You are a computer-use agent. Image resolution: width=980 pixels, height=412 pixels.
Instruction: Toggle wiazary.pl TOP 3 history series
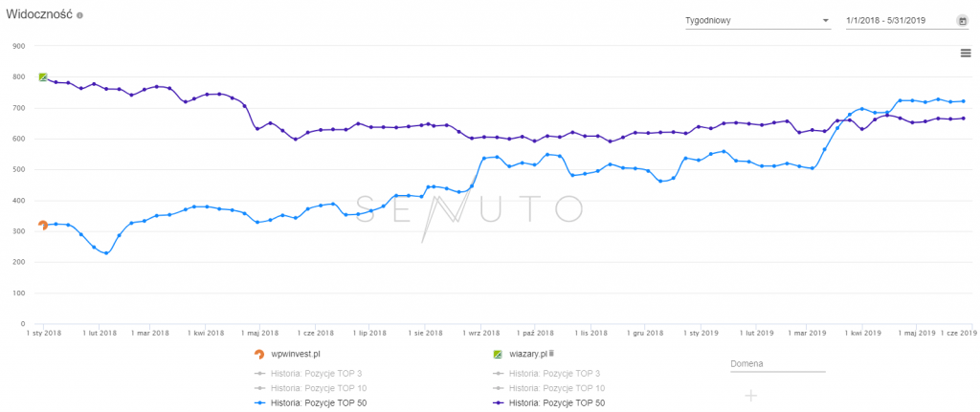tap(548, 373)
